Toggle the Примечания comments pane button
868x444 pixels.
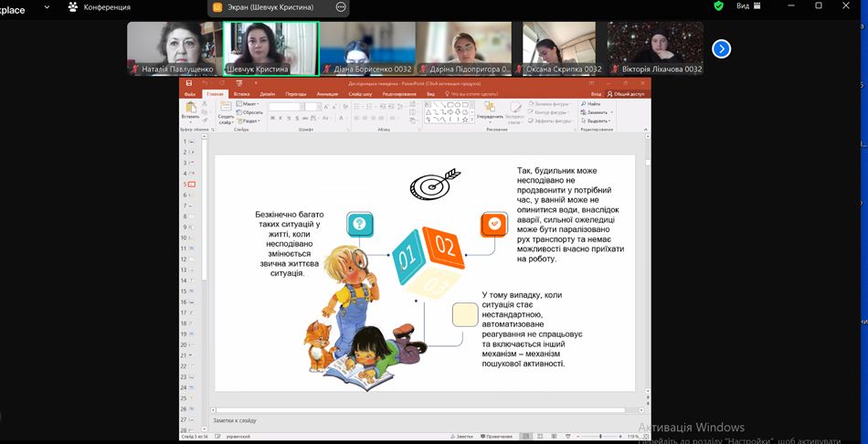tap(496, 437)
